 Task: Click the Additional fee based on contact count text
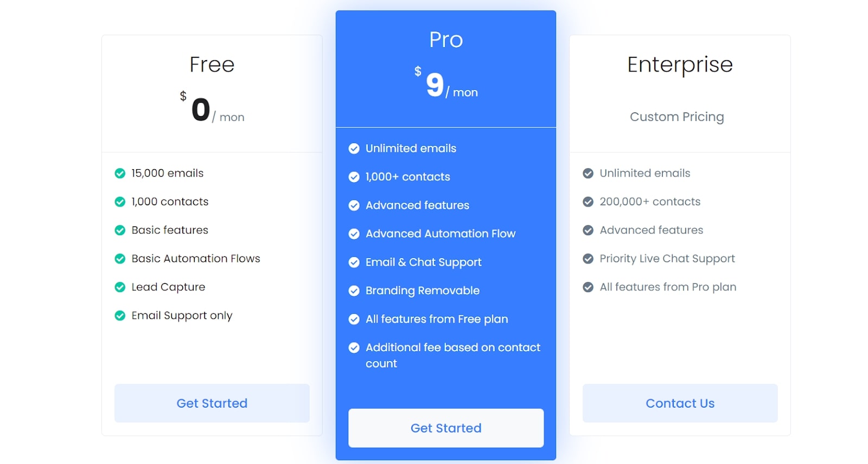point(452,356)
